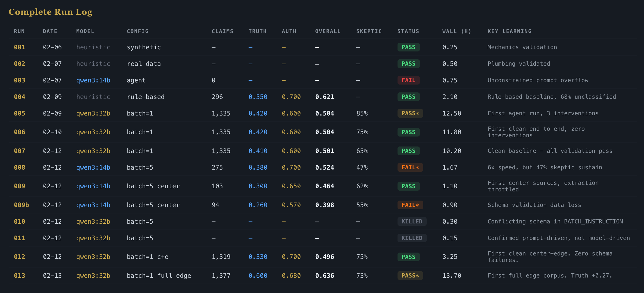Click the Complete Run Log heading
The width and height of the screenshot is (644, 293).
(50, 12)
